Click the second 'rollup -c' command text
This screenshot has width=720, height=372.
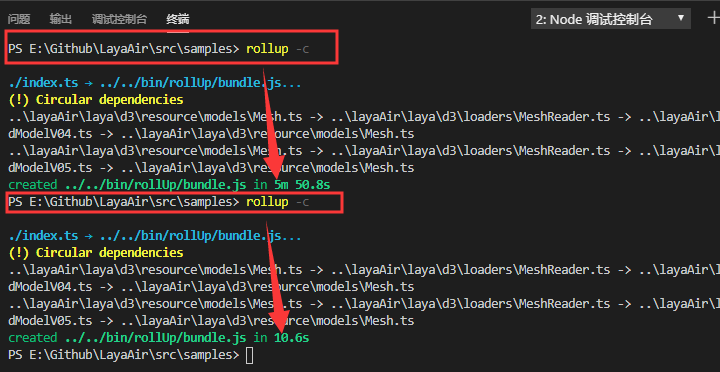(277, 202)
